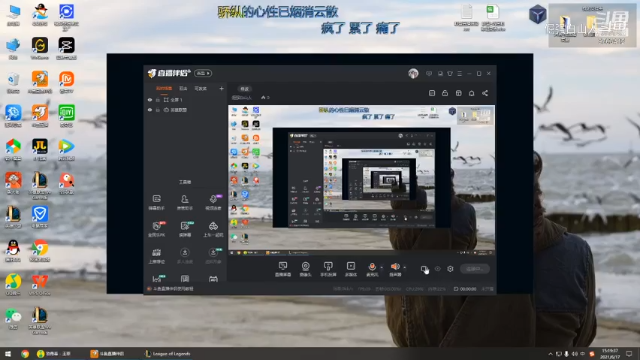Open the T-shirt skin icon in title bar
640x360 pixels.
pyautogui.click(x=450, y=73)
